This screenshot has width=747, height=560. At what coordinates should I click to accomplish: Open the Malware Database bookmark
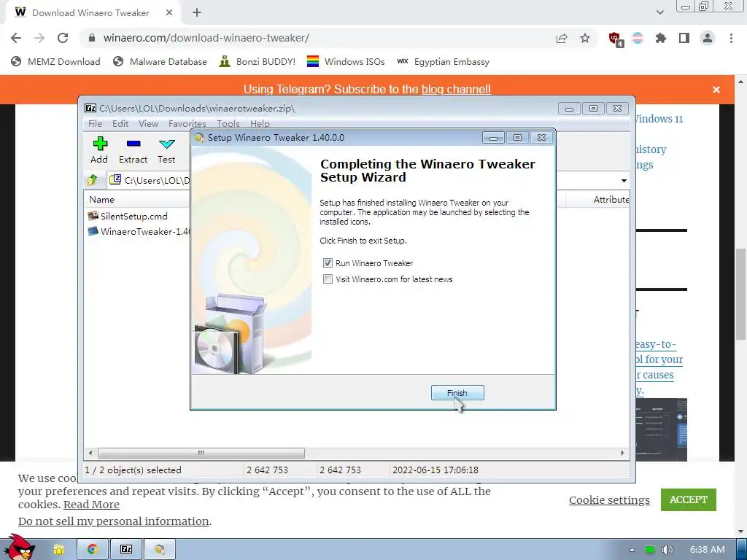point(160,61)
